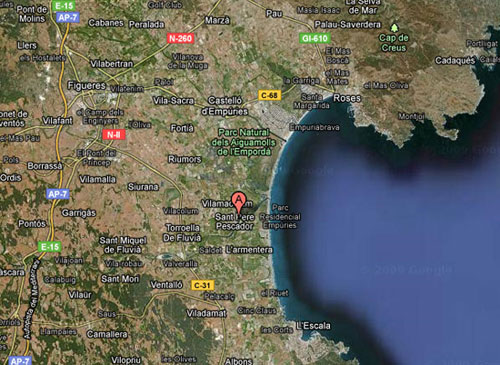Click the AP-7 shield beside Pont de Molins
Screen dimensions: 500x365
(x=68, y=17)
